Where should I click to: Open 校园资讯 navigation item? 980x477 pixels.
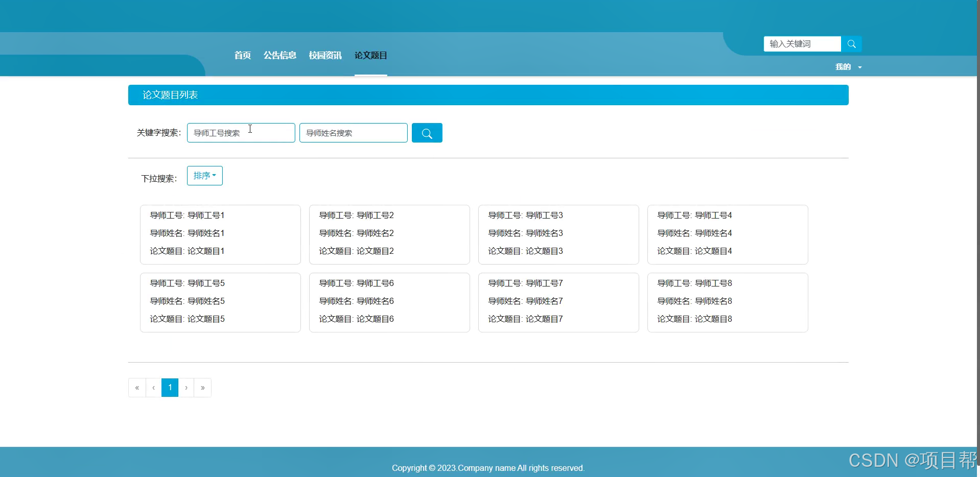click(325, 55)
